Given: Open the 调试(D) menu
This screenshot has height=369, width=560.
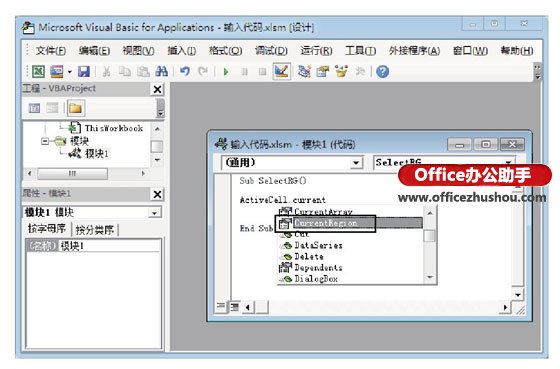Looking at the screenshot, I should [271, 51].
